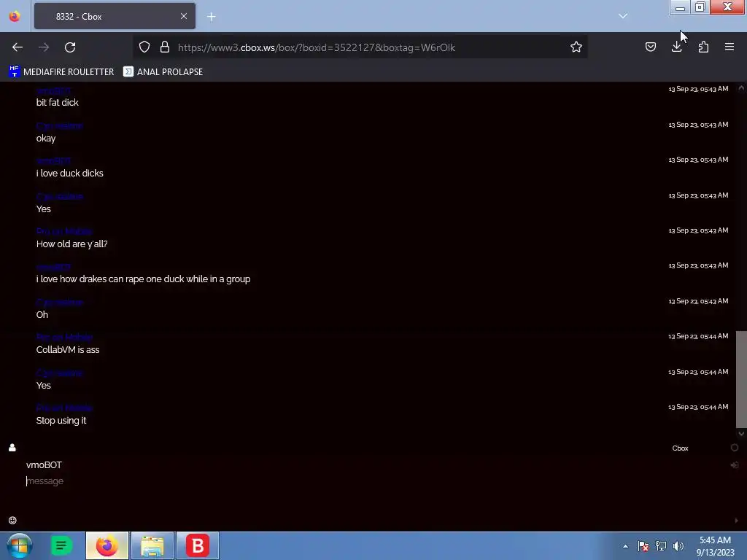Click the user profile icon in Cbox
747x560 pixels.
[x=12, y=448]
